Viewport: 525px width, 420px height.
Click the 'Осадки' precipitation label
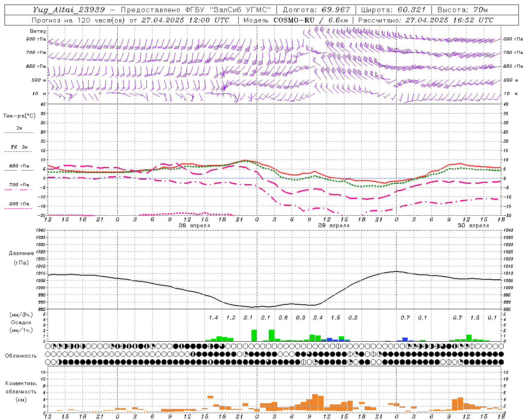(21, 322)
